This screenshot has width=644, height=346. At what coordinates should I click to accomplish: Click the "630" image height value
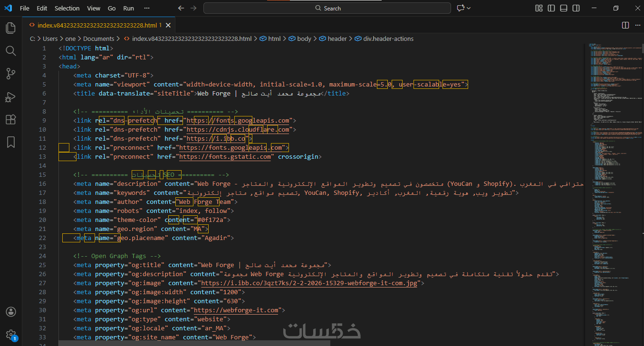(232, 301)
